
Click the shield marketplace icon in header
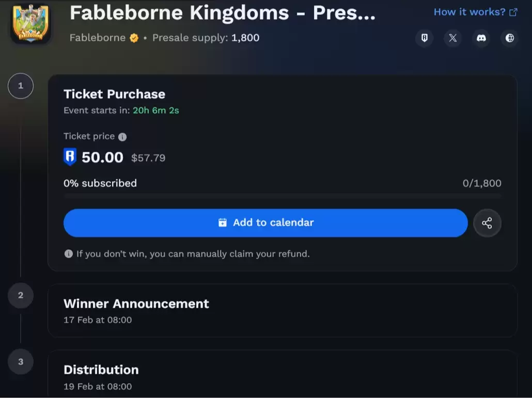point(425,38)
